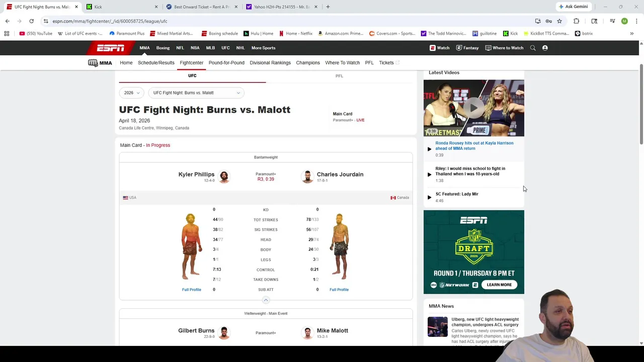
Task: Show more bookmarks with chevron
Action: [x=632, y=33]
